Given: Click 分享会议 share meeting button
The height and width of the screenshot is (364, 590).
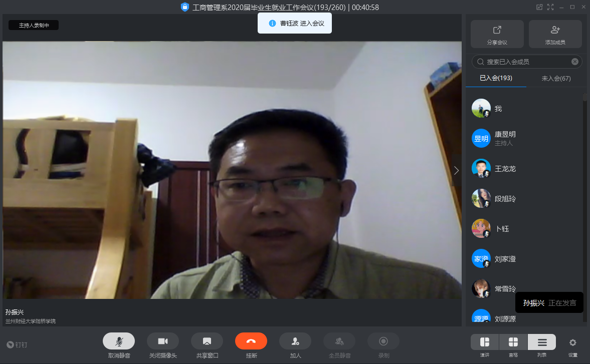Looking at the screenshot, I should pyautogui.click(x=497, y=34).
